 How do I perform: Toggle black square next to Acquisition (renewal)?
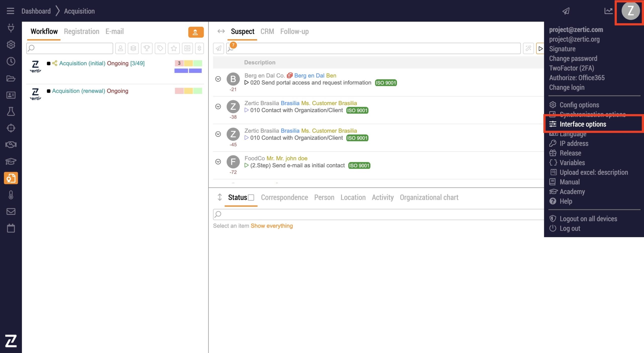point(49,91)
